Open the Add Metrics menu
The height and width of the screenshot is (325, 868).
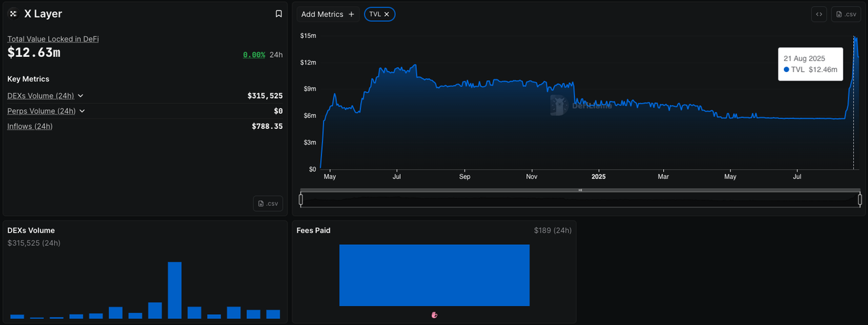328,14
